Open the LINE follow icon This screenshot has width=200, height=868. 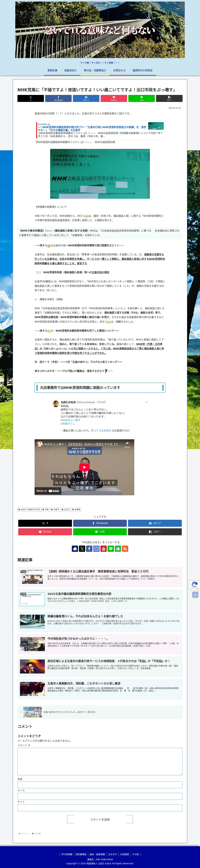point(111,549)
